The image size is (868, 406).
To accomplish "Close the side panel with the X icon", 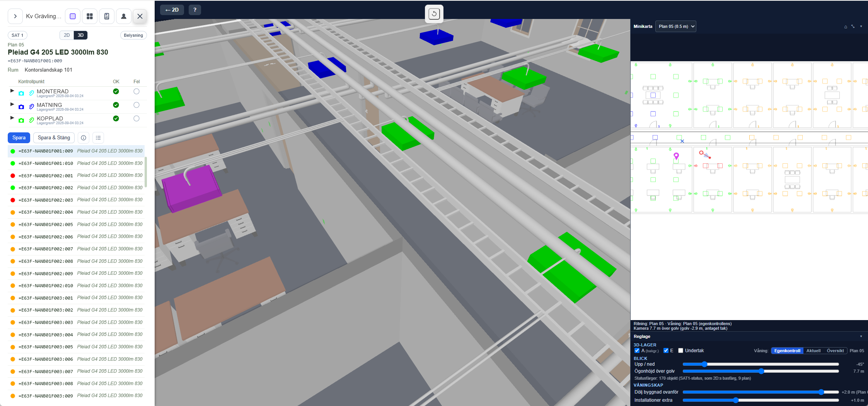I will pyautogui.click(x=140, y=16).
